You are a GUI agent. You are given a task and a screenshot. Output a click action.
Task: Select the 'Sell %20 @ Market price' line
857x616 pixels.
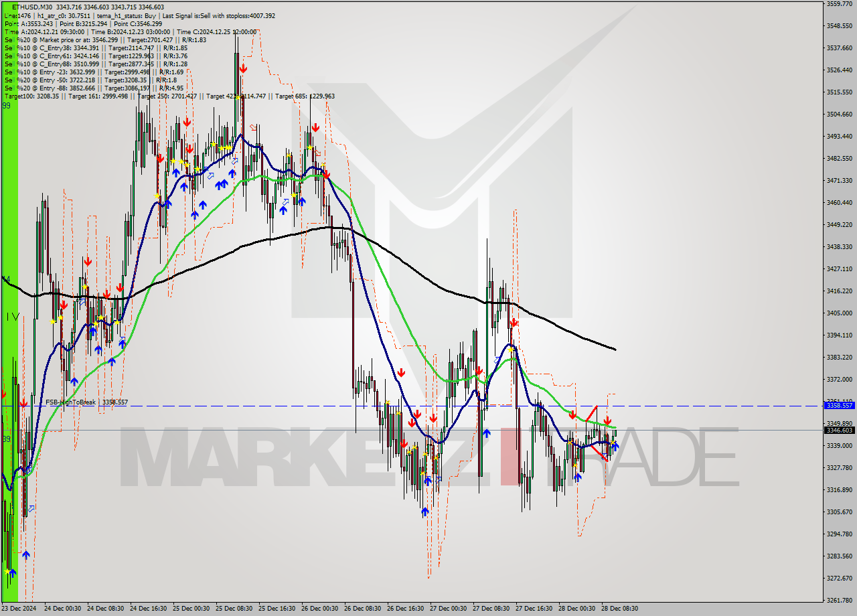click(x=105, y=40)
